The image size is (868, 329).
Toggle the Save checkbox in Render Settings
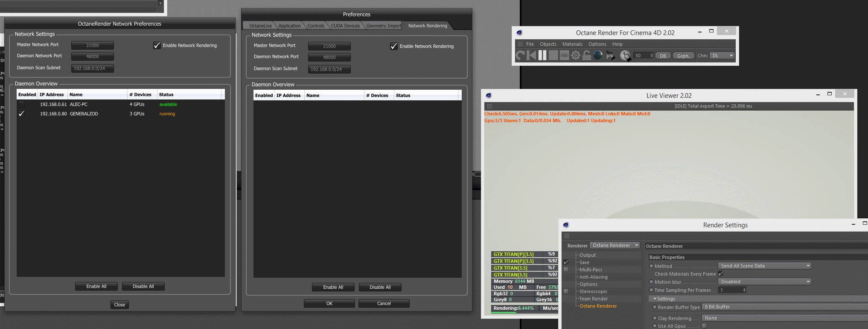pyautogui.click(x=566, y=262)
